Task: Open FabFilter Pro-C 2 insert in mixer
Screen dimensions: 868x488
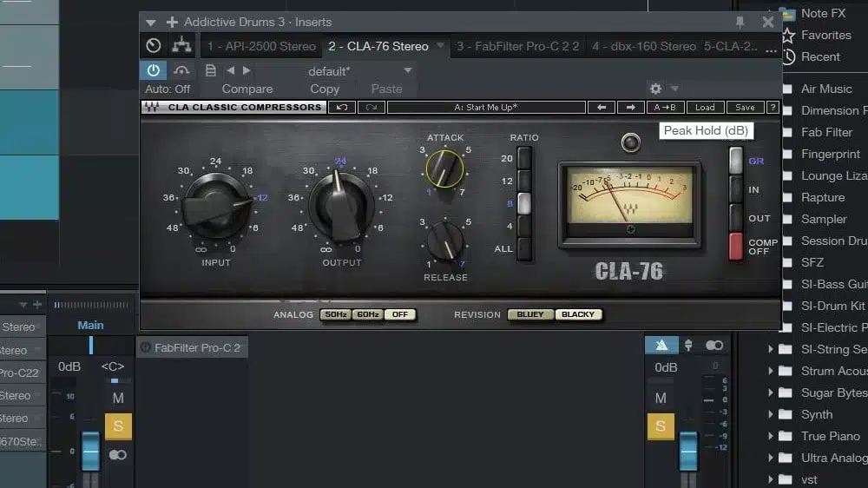Action: tap(192, 348)
